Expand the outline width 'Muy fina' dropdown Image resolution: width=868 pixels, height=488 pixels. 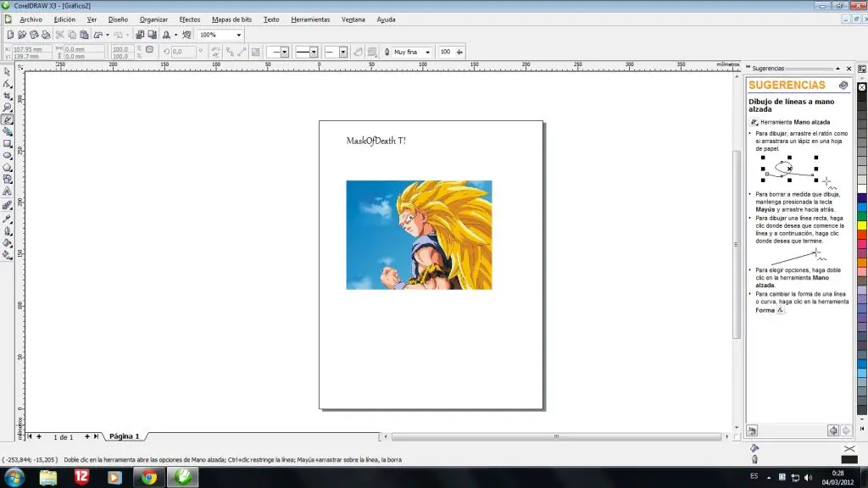[427, 53]
